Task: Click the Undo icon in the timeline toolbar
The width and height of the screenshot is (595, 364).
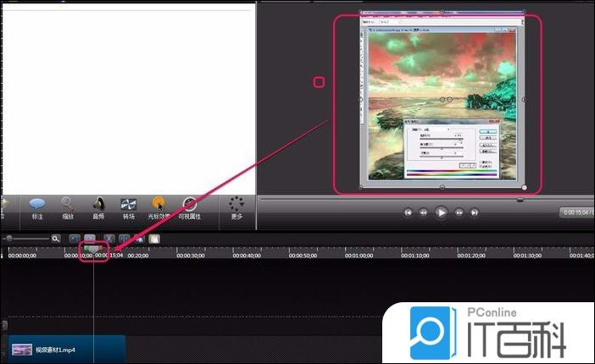Action: click(75, 239)
